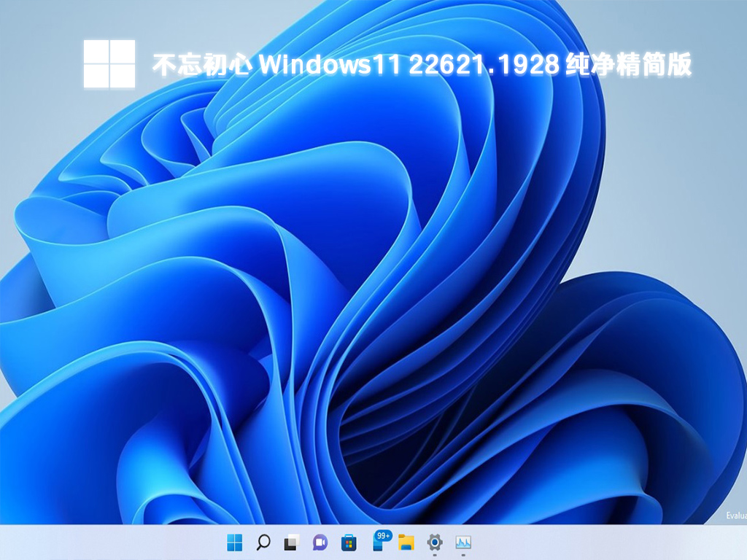This screenshot has width=747, height=560.
Task: Open Task View
Action: (x=290, y=542)
